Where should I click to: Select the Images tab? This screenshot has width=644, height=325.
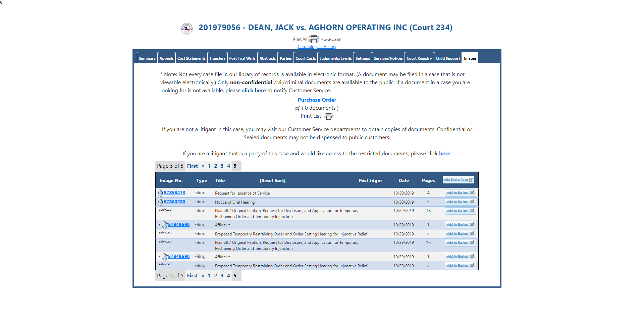pyautogui.click(x=470, y=58)
